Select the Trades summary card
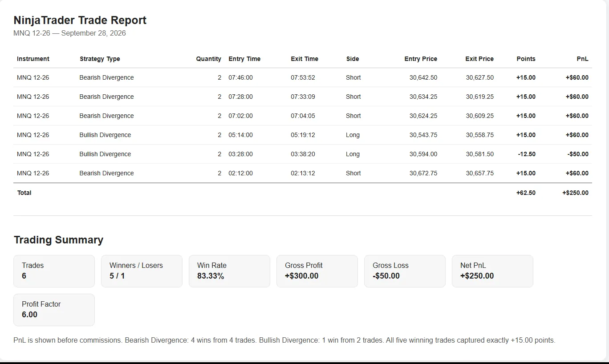Image resolution: width=609 pixels, height=364 pixels. (54, 271)
